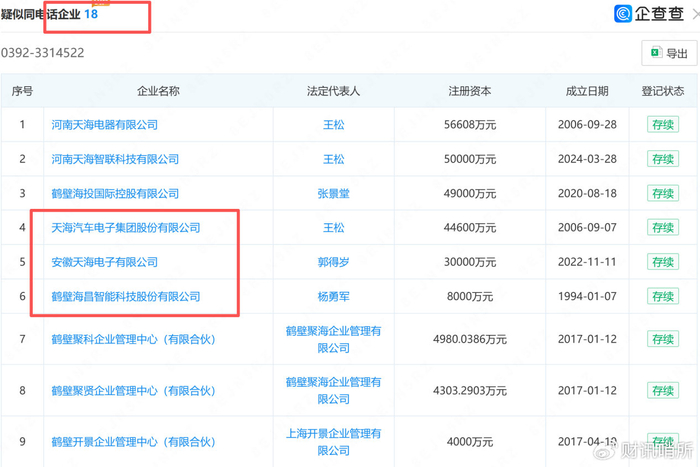Click the capital value 4303.2903万元

pyautogui.click(x=470, y=391)
